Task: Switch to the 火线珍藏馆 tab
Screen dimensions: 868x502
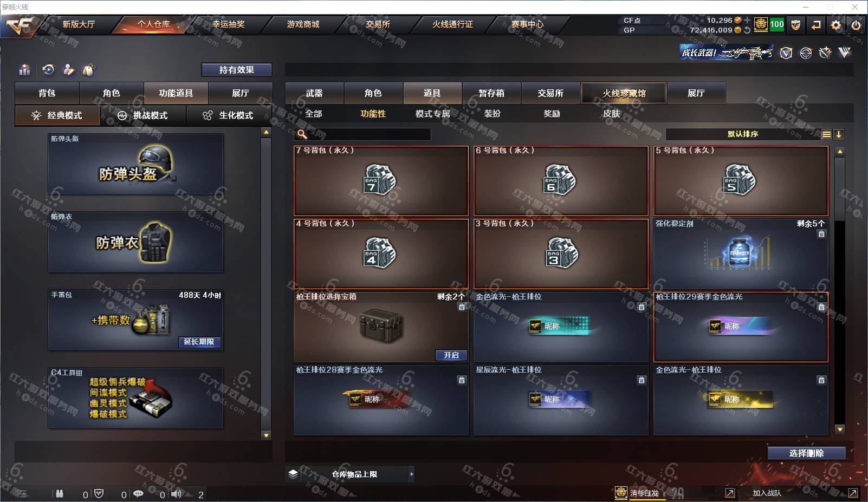Action: [x=624, y=93]
